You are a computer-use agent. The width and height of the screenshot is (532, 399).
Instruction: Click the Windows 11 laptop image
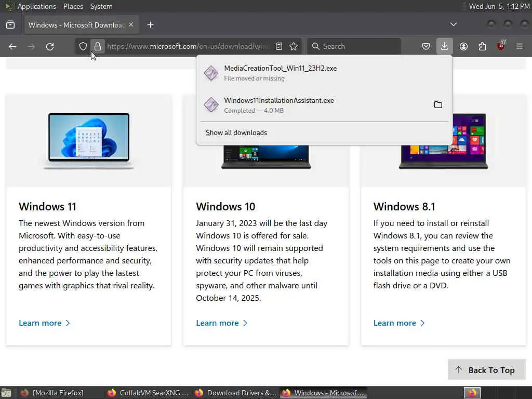coord(88,141)
